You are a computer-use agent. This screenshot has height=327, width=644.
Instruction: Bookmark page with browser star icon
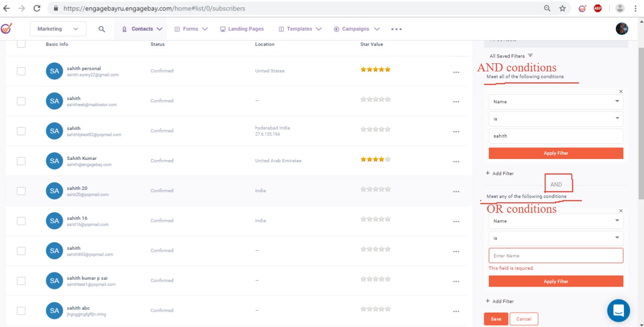[562, 9]
